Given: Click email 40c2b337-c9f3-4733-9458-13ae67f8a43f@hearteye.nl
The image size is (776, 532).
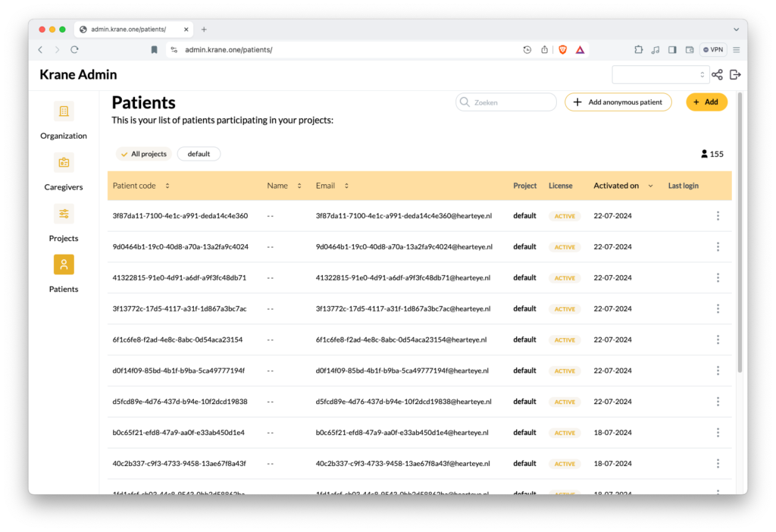Looking at the screenshot, I should point(403,464).
